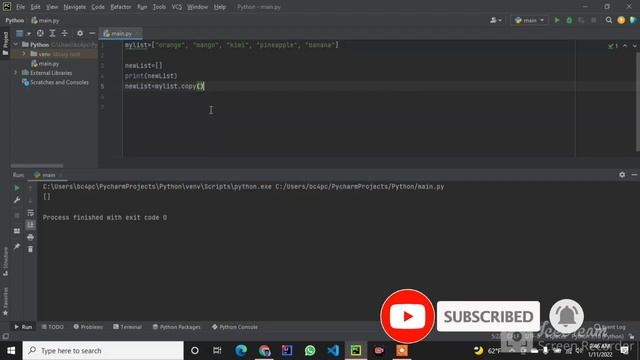Open the TODO tool window
640x360 pixels.
coord(53,327)
